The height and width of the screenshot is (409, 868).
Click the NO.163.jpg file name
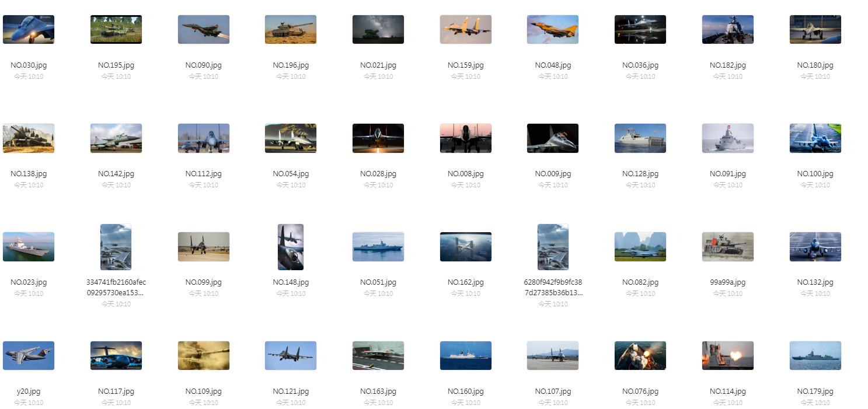pos(378,391)
